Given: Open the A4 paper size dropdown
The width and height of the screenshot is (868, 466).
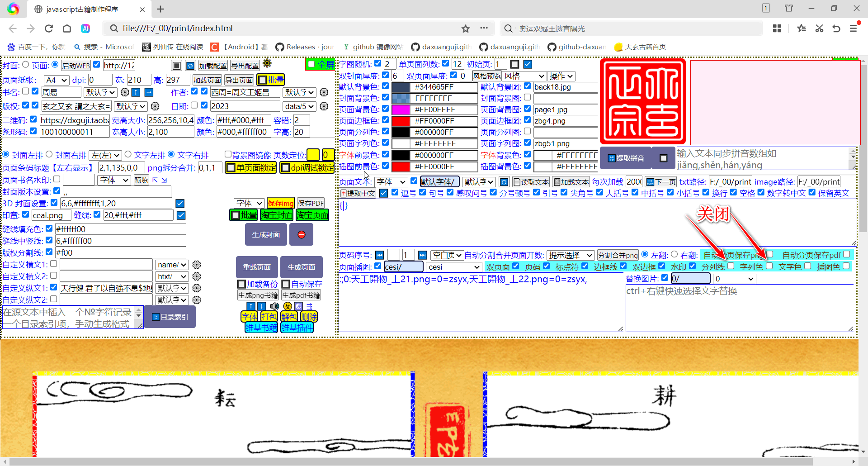Looking at the screenshot, I should [x=56, y=80].
